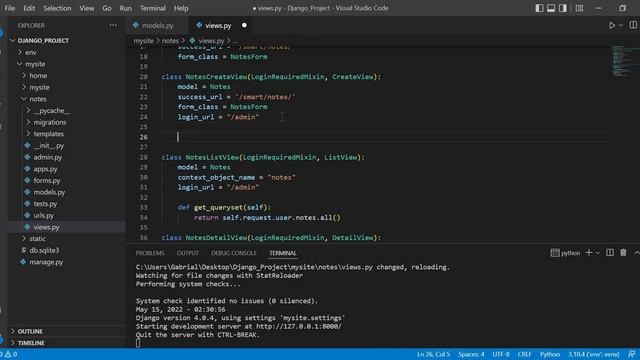Switch to OUTPUT panel tab
The height and width of the screenshot is (360, 640).
[188, 253]
